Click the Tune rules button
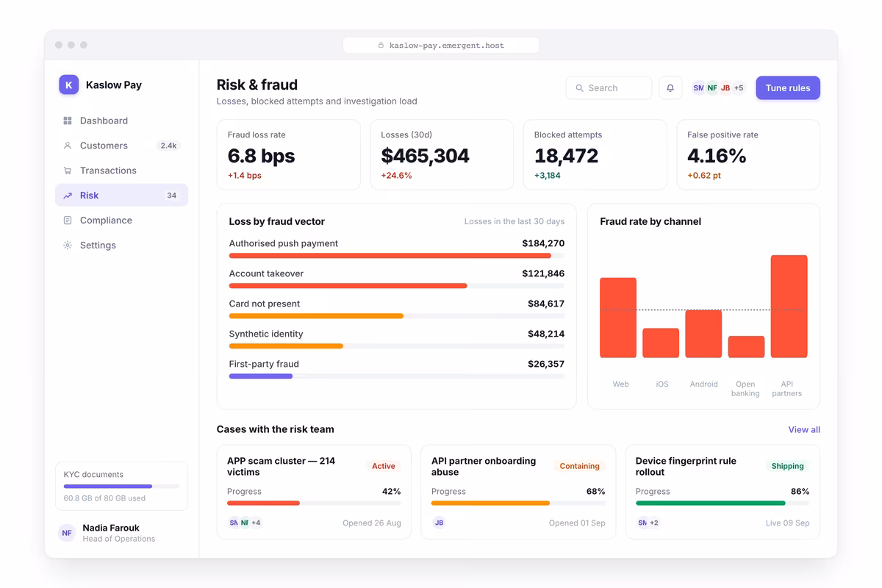This screenshot has height=588, width=882. pos(788,88)
